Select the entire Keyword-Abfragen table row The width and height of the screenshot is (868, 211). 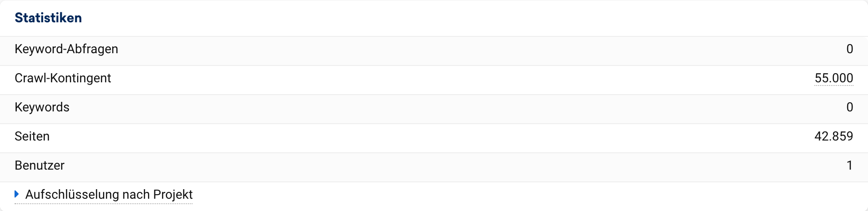click(x=434, y=51)
